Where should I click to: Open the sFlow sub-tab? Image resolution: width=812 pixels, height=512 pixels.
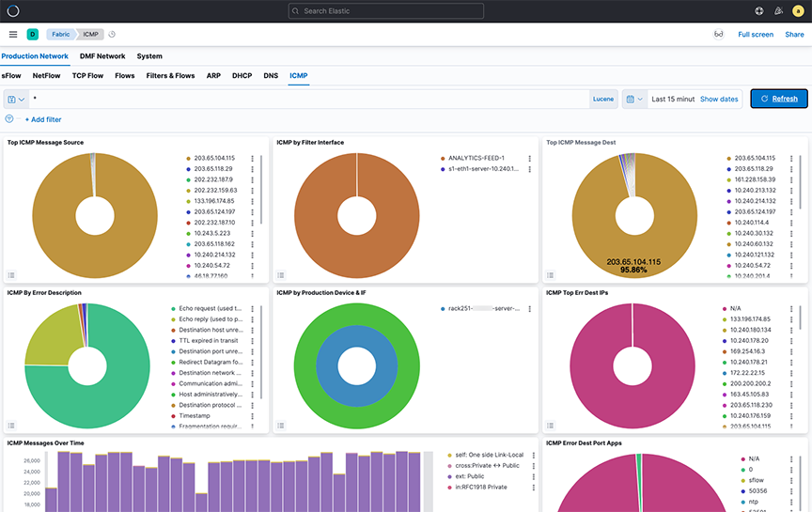pyautogui.click(x=11, y=75)
